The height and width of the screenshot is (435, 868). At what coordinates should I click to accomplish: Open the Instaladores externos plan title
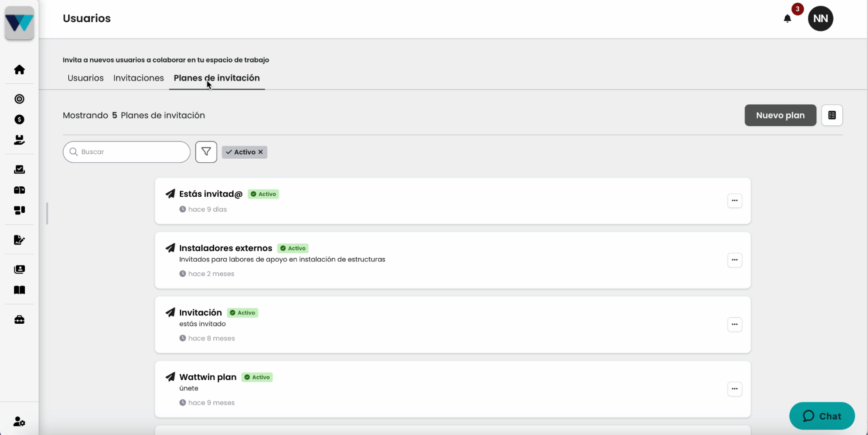pyautogui.click(x=226, y=248)
